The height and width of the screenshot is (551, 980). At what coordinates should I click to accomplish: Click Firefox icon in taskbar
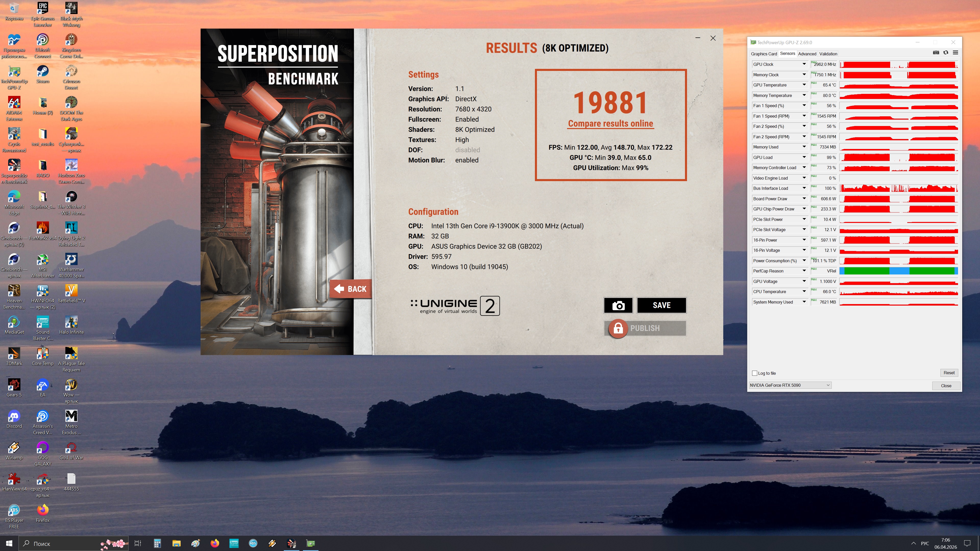click(215, 543)
